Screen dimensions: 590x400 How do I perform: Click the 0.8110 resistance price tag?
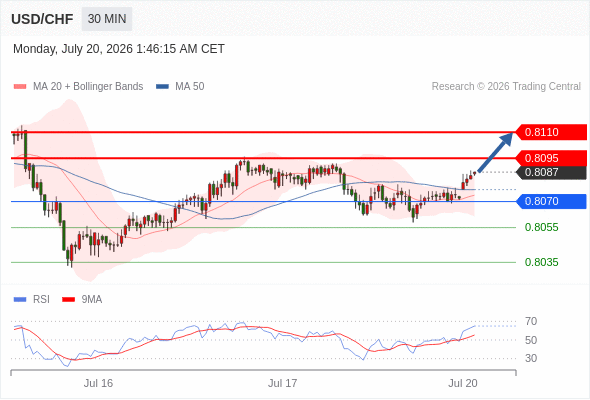pyautogui.click(x=551, y=132)
